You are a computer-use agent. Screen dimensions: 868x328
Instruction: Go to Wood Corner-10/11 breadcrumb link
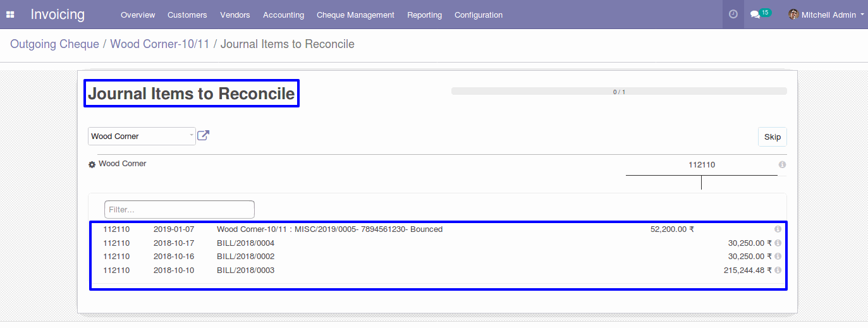click(160, 44)
